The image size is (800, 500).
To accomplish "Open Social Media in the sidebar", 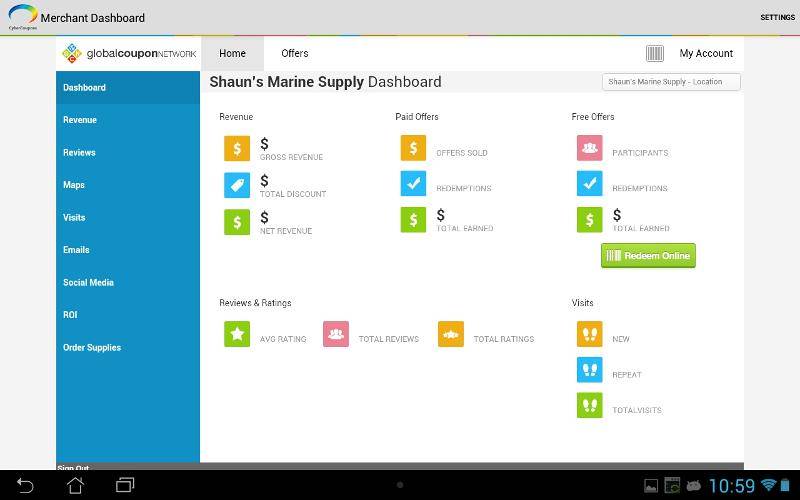I will coord(128,282).
